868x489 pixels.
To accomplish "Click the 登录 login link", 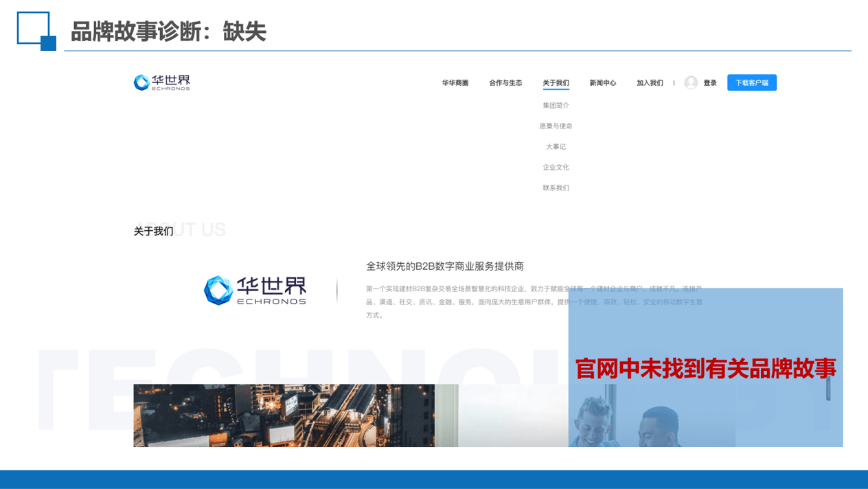I will 709,83.
